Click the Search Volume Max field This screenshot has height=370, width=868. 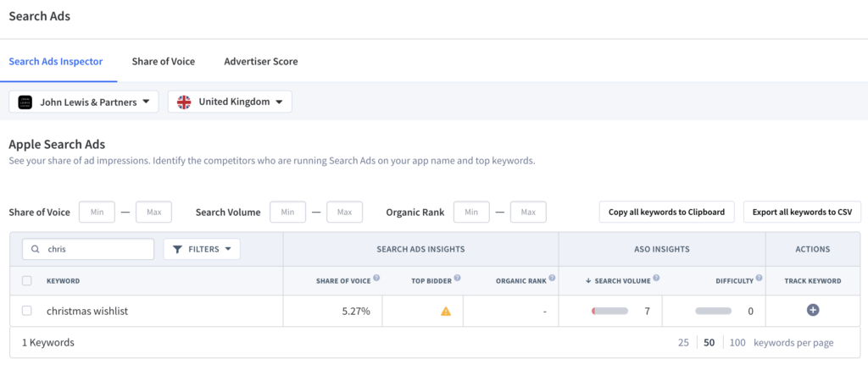tap(344, 212)
